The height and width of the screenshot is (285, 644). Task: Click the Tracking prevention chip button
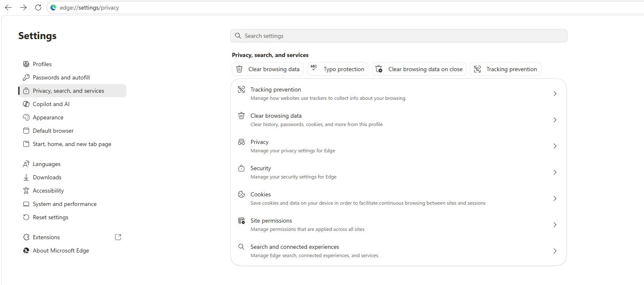(x=505, y=69)
